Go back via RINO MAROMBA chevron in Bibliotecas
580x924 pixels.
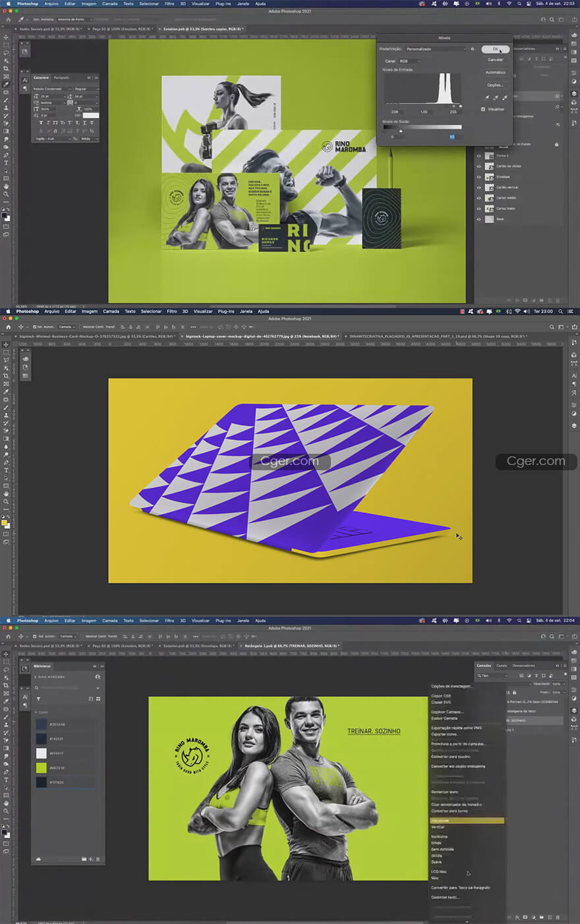(36, 677)
